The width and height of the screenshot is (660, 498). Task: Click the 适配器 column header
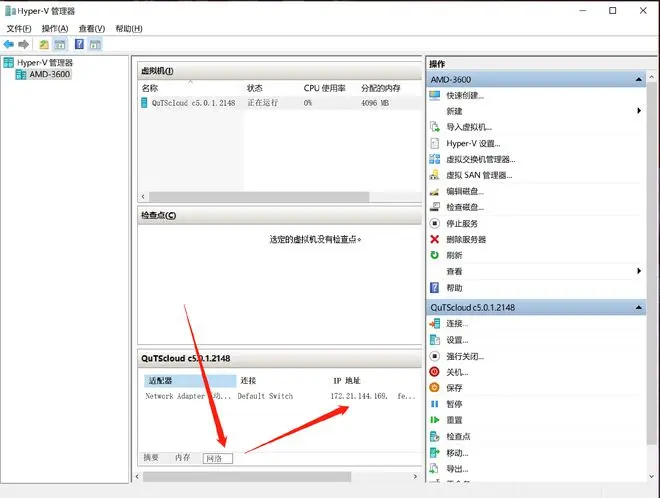click(190, 381)
